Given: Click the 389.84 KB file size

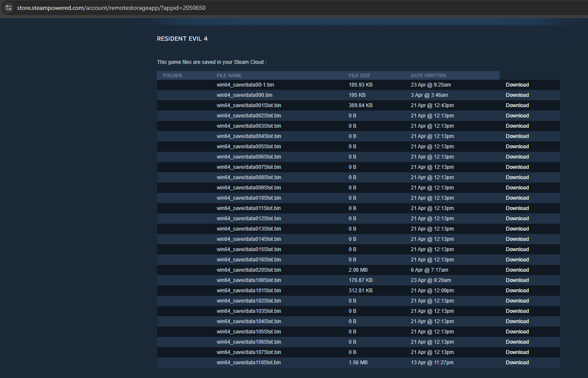Looking at the screenshot, I should pos(361,105).
